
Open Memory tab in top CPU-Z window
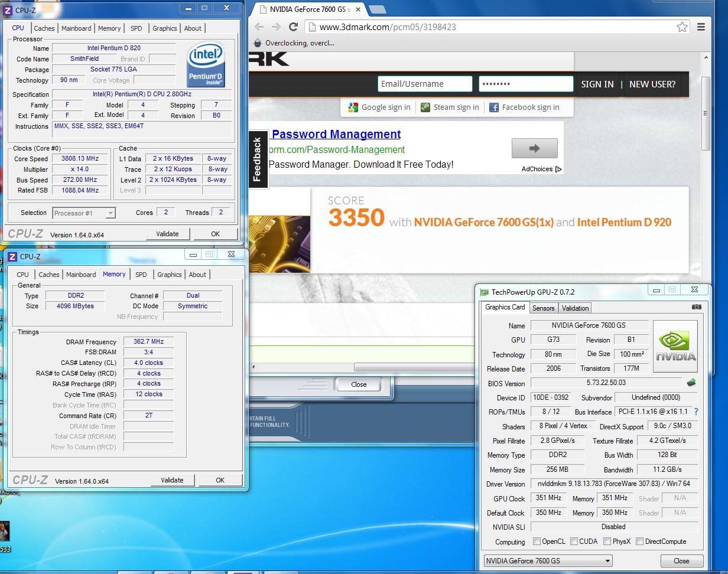coord(109,28)
